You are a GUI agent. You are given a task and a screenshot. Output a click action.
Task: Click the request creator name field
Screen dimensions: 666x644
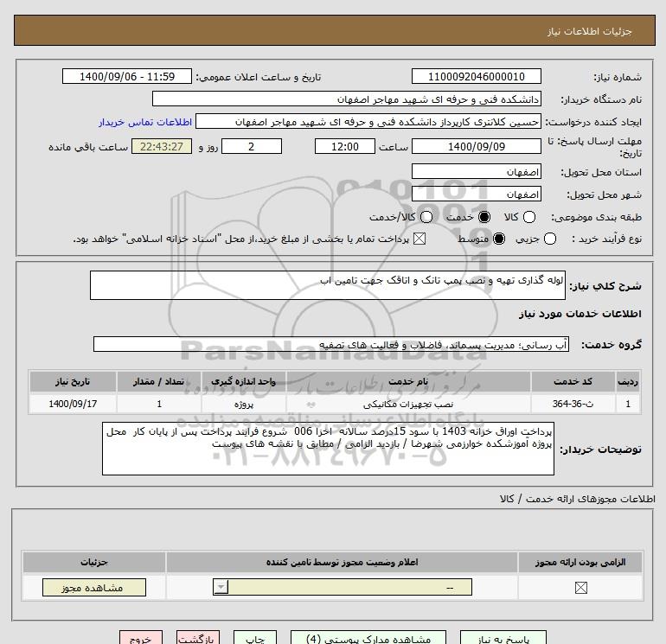tap(368, 121)
